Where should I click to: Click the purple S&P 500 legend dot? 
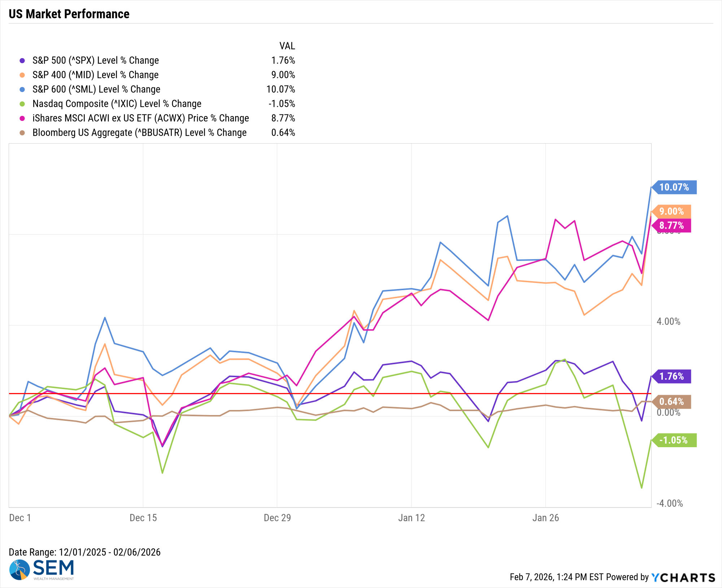[22, 61]
